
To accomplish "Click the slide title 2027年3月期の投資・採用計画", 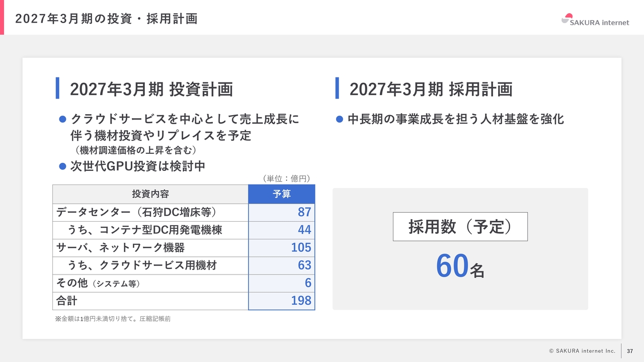I will 106,19.
